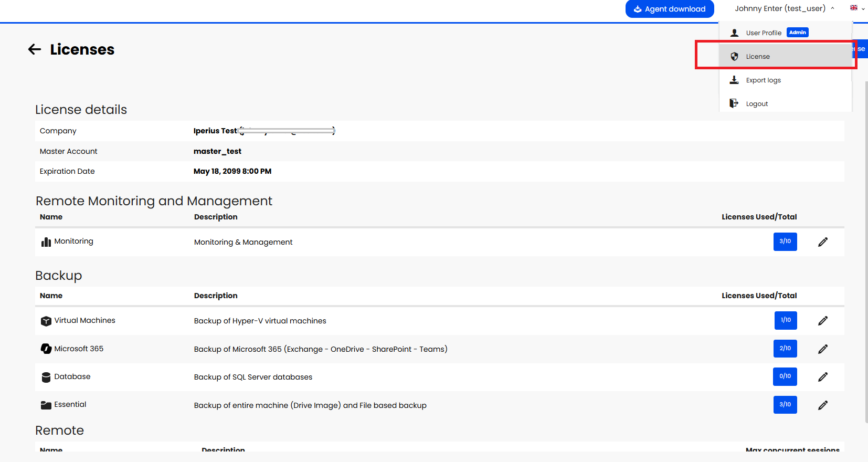This screenshot has height=462, width=868.
Task: Click the Essential folder icon
Action: point(46,405)
